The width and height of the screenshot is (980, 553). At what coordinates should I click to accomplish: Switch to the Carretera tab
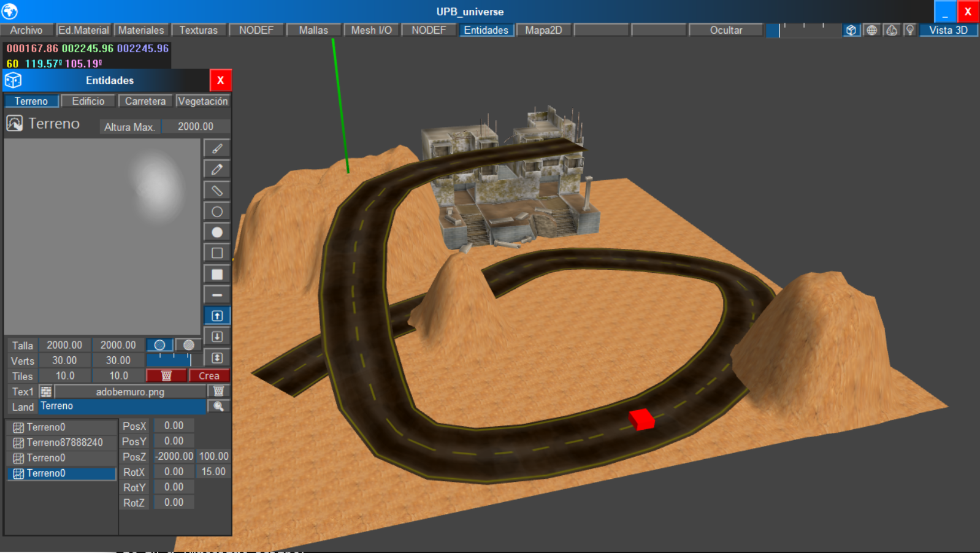[x=145, y=101]
